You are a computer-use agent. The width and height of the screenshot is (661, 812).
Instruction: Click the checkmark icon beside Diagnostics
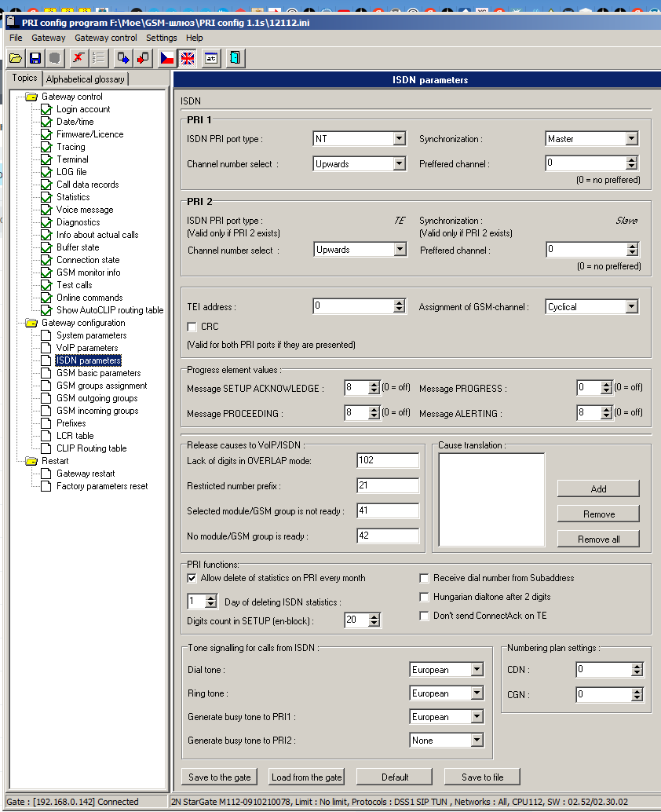click(46, 223)
